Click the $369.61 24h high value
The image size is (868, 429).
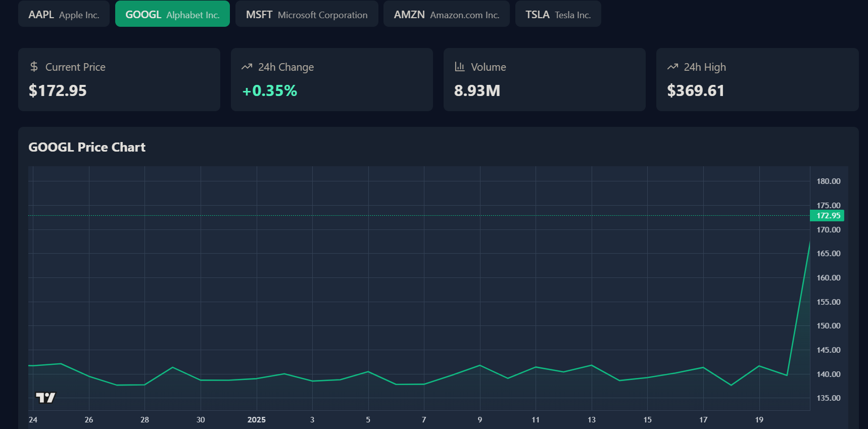(696, 90)
